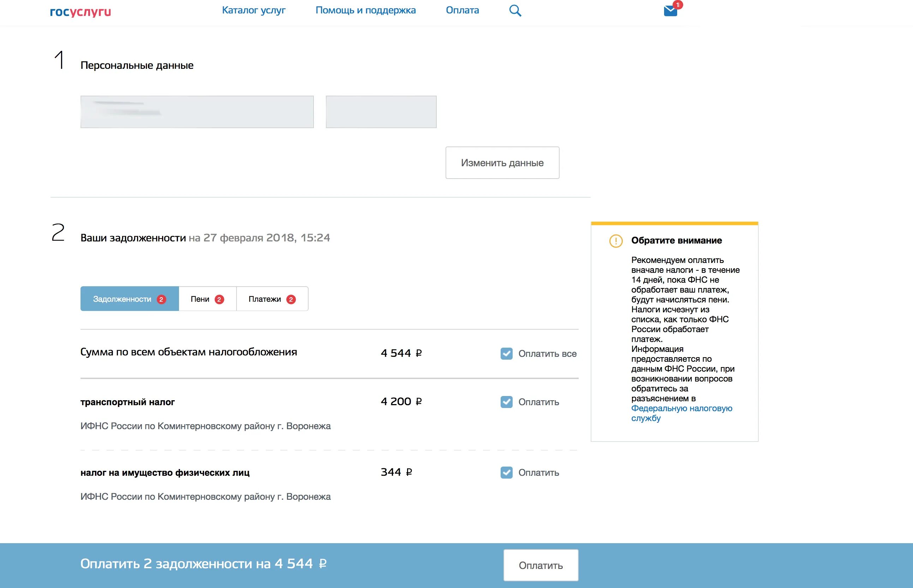Follow the Федеральную налоговую службу link

(681, 413)
